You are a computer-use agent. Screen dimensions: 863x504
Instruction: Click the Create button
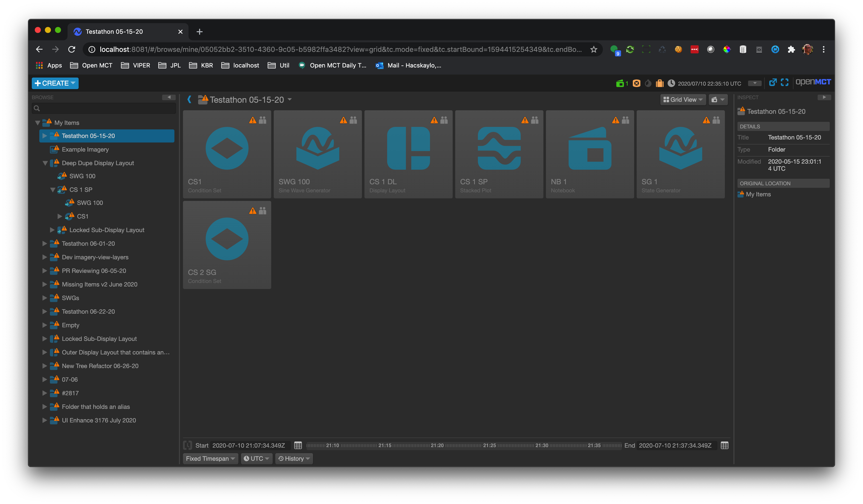55,83
